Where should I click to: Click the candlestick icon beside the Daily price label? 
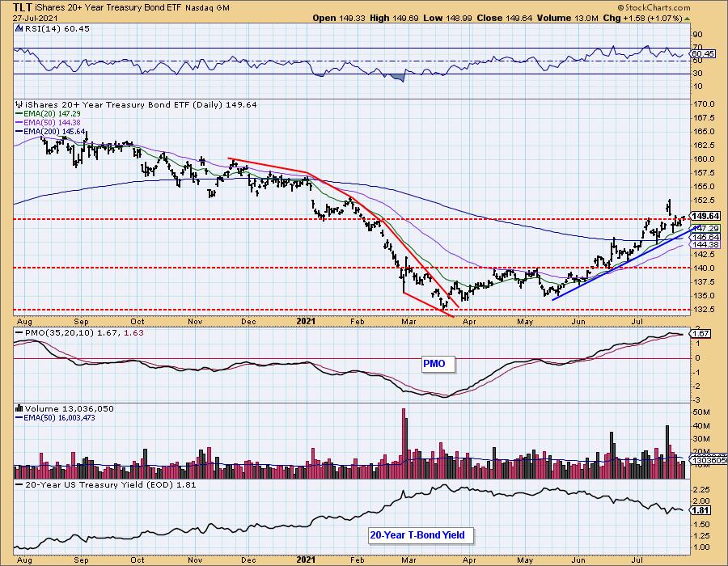pos(19,104)
